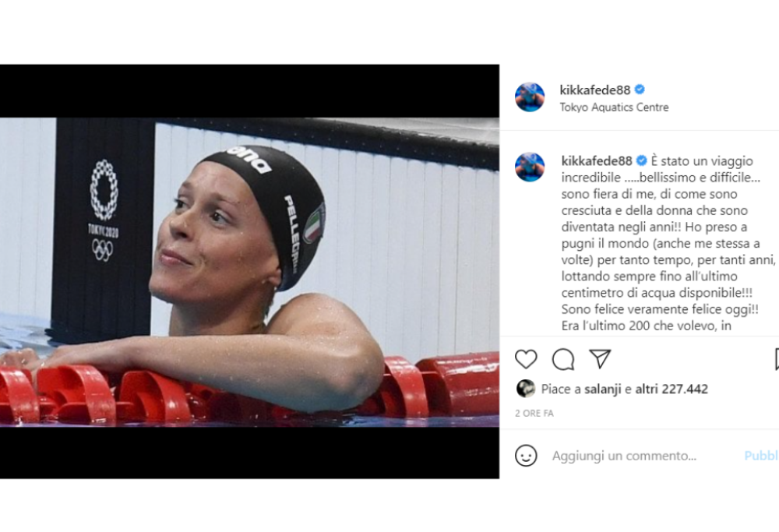Click kikkafede88 avatar in post header
This screenshot has height=532, width=779.
click(x=530, y=97)
